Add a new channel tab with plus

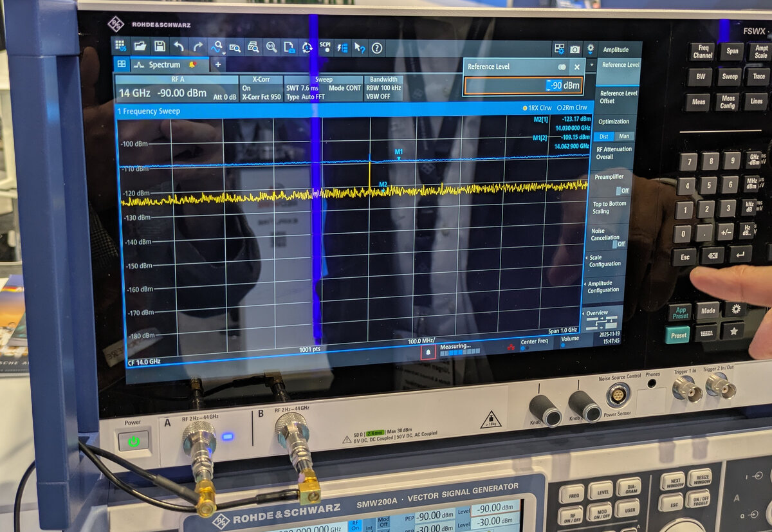click(217, 65)
